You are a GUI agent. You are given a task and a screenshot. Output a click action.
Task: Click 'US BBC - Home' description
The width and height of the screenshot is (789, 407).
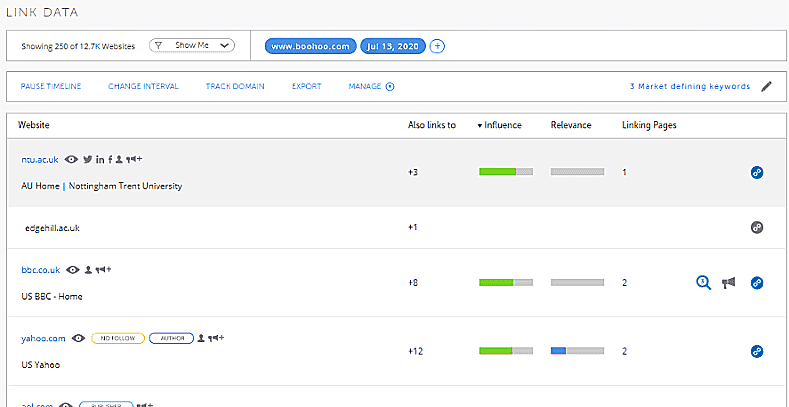tap(52, 297)
